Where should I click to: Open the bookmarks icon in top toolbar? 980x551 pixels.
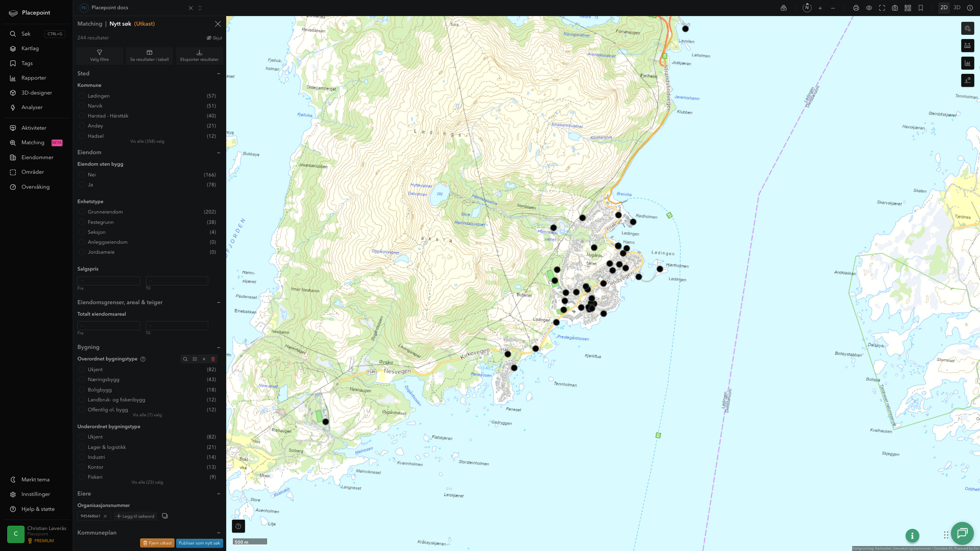point(921,8)
